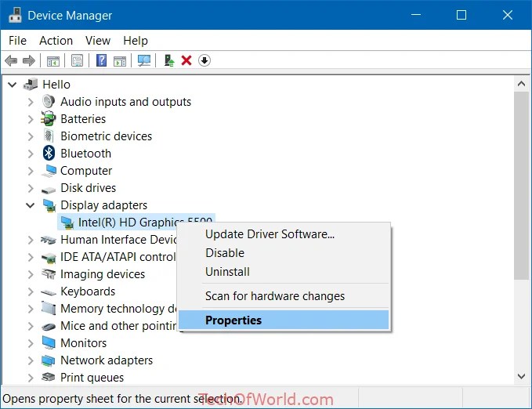This screenshot has width=532, height=409.
Task: Select the Intel(R) HD Graphics device
Action: click(x=136, y=223)
